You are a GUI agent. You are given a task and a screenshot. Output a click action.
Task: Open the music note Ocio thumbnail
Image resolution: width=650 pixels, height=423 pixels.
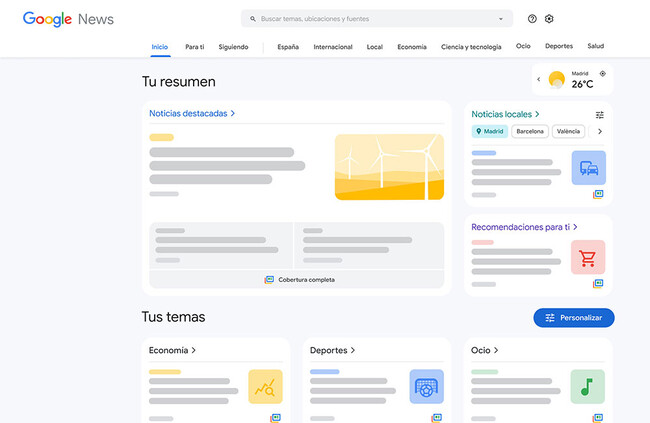[587, 387]
